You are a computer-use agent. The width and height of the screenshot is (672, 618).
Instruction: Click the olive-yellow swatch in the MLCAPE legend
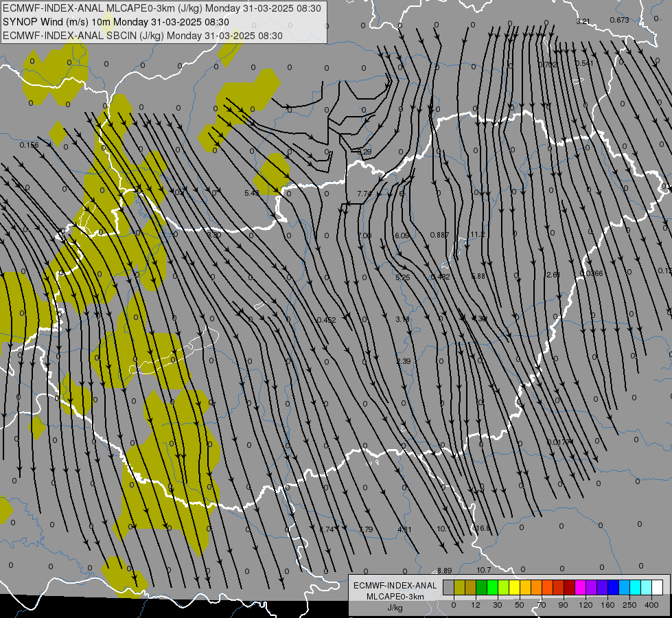point(459,587)
